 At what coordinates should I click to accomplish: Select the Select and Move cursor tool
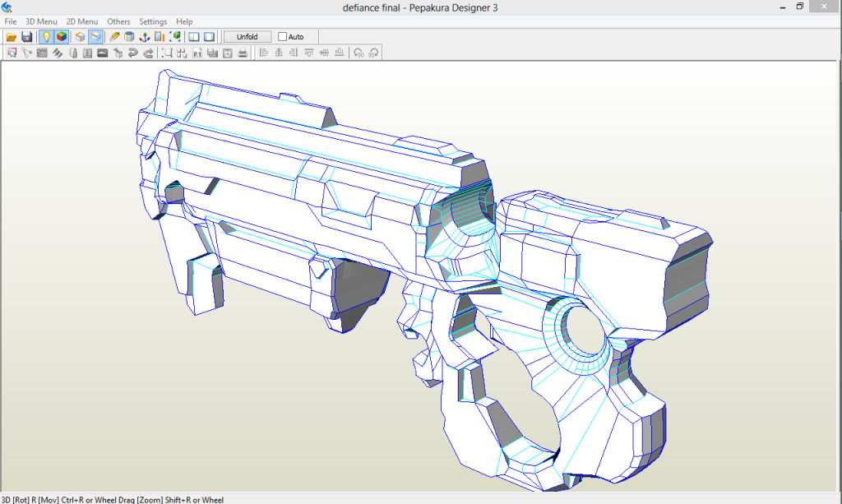point(12,53)
